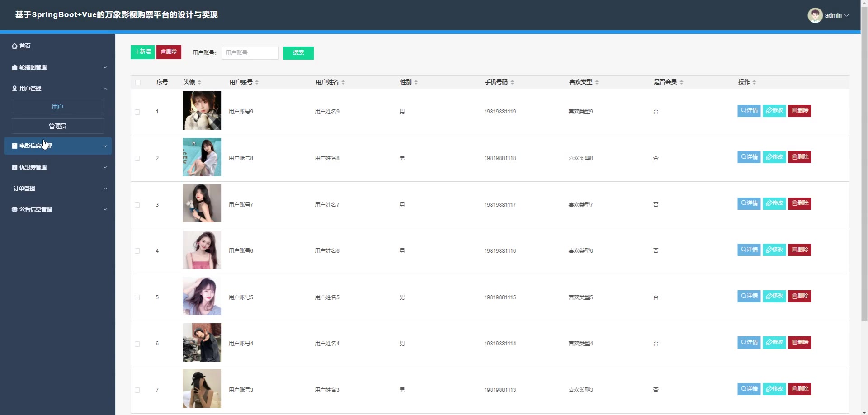This screenshot has width=868, height=415.
Task: Click avatar thumbnail of 用户账号6
Action: point(202,250)
